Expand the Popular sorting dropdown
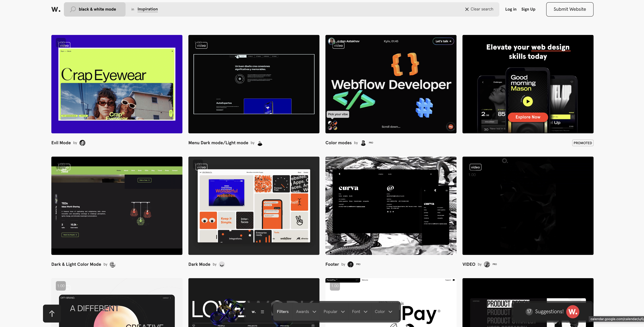This screenshot has height=327, width=644. point(334,311)
